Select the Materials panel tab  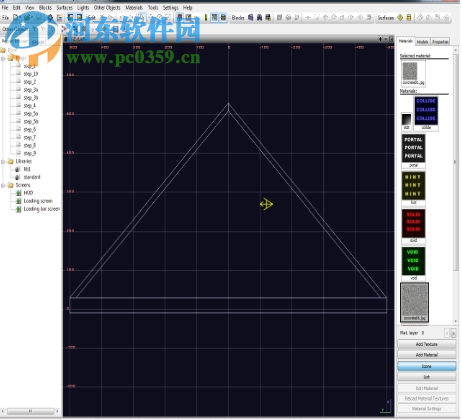pyautogui.click(x=406, y=41)
